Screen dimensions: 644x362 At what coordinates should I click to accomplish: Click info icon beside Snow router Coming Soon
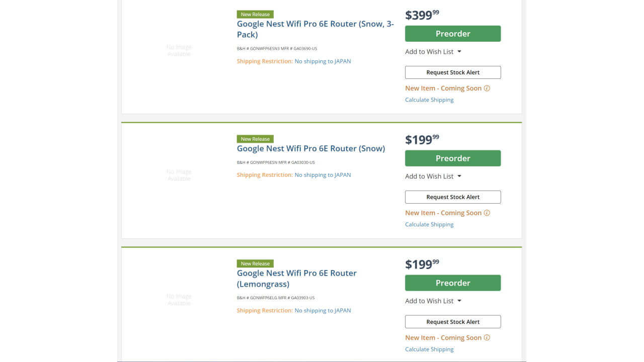pos(487,213)
